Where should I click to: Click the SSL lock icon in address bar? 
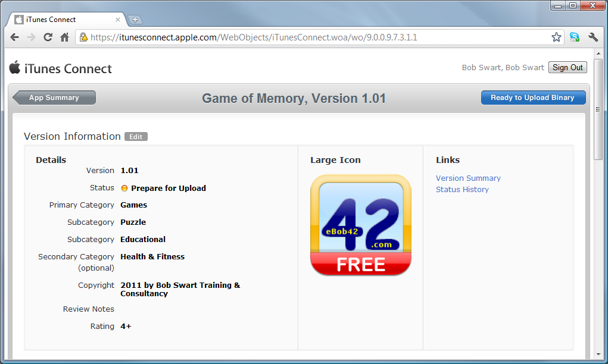(x=83, y=37)
